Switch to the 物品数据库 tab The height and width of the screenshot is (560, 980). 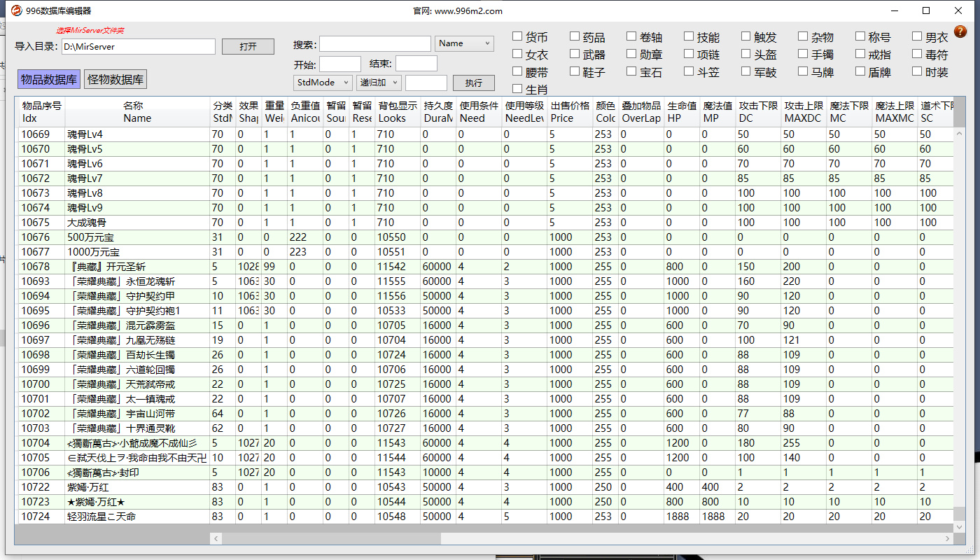click(x=49, y=79)
